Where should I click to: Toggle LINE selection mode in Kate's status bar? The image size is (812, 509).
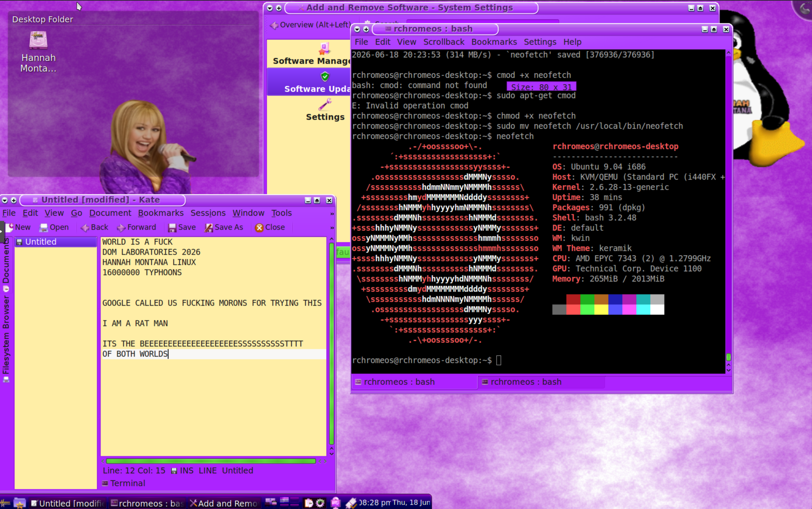pyautogui.click(x=208, y=471)
